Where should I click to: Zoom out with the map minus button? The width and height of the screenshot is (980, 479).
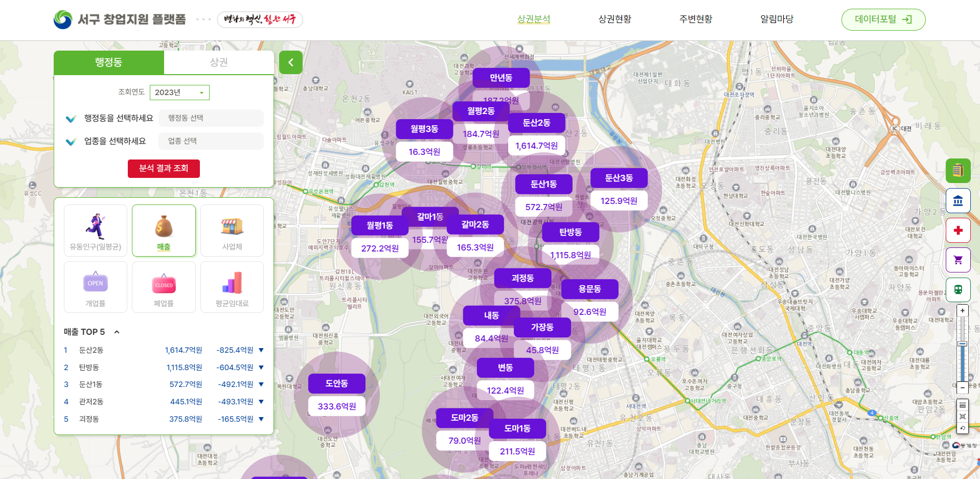(x=963, y=387)
